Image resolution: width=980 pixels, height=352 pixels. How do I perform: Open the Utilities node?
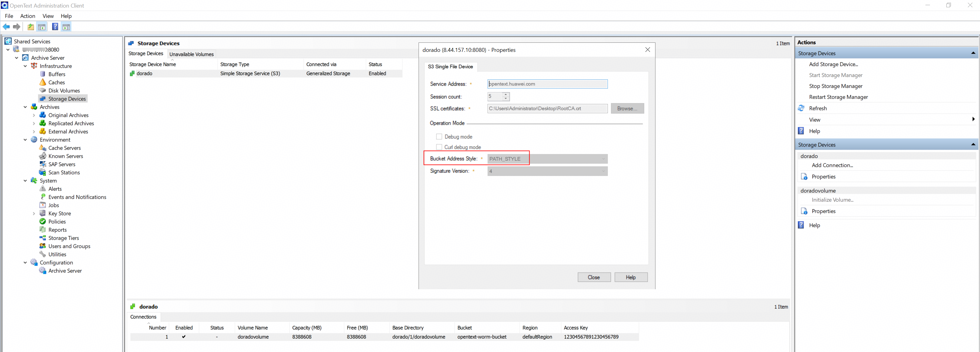57,254
